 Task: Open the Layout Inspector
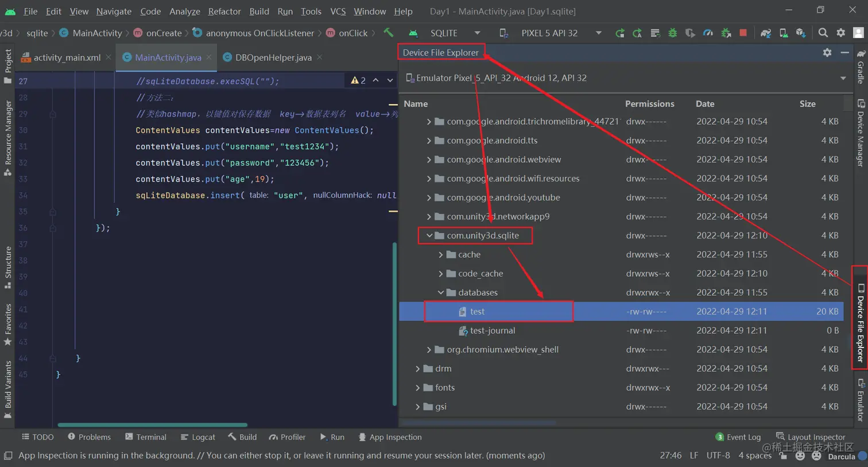click(810, 437)
